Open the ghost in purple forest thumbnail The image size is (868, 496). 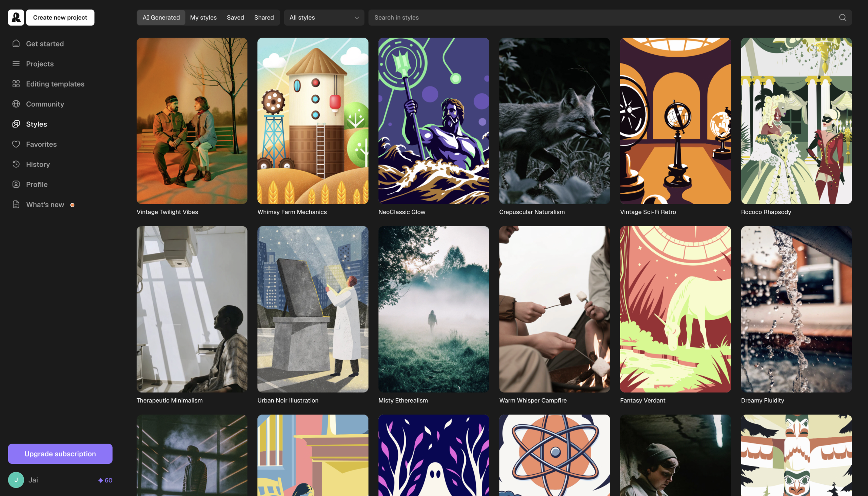pyautogui.click(x=434, y=456)
